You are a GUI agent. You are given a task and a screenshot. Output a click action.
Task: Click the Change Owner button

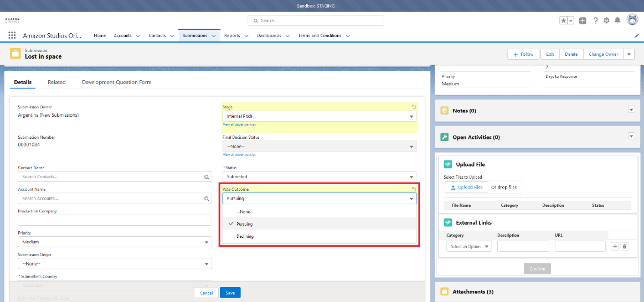point(603,54)
